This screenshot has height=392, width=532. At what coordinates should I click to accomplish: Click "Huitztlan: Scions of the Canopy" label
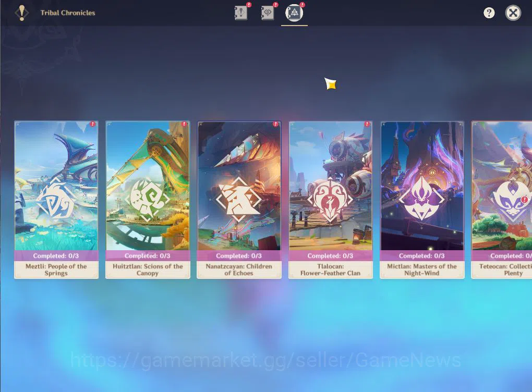(x=148, y=269)
